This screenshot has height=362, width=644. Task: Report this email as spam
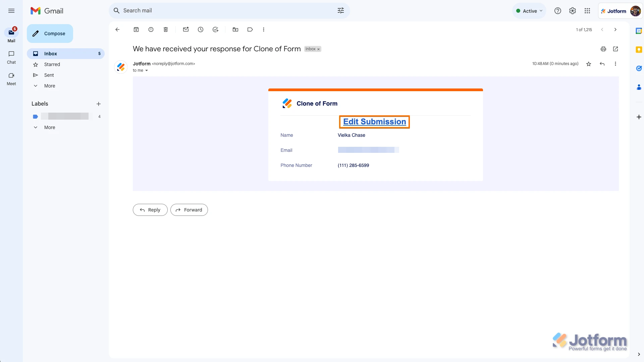[151, 29]
